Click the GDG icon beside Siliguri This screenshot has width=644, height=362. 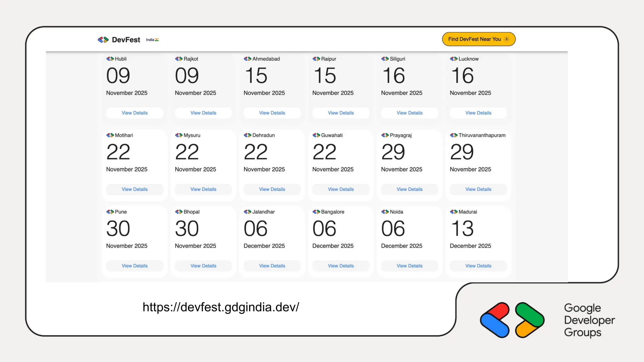click(x=385, y=59)
